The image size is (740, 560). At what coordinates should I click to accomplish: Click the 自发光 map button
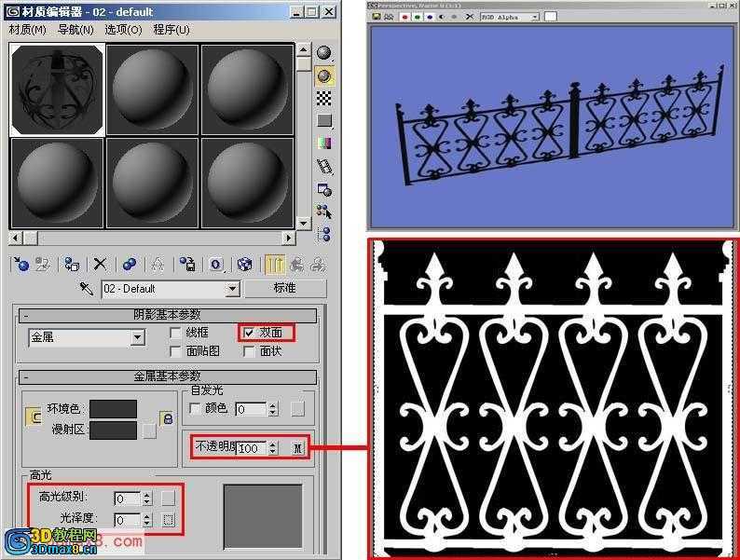pos(298,409)
